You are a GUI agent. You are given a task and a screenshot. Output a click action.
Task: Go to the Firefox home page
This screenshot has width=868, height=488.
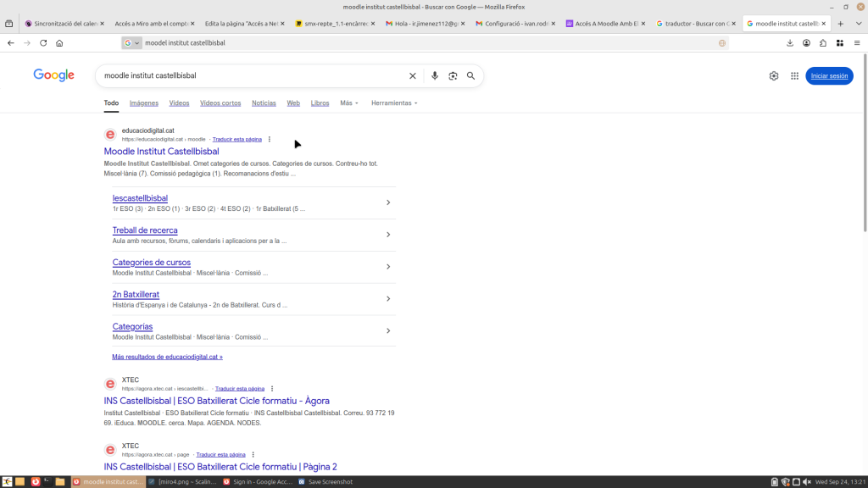59,42
